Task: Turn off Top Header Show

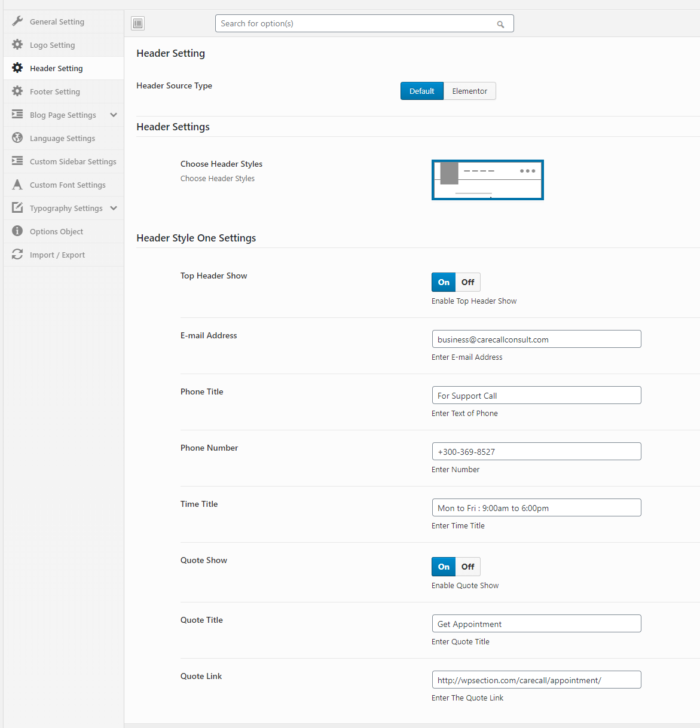Action: coord(467,282)
